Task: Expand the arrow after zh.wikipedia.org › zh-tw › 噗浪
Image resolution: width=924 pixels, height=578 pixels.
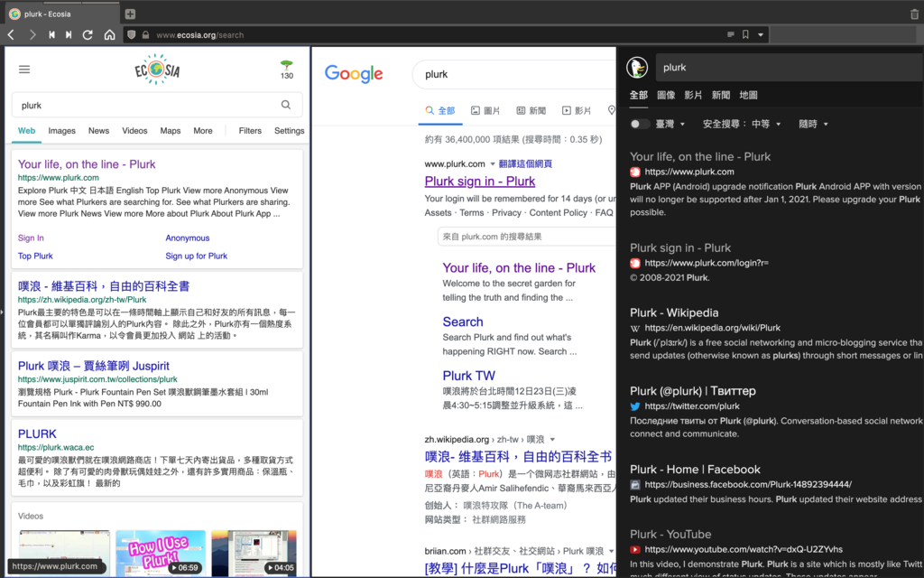Action: point(552,440)
